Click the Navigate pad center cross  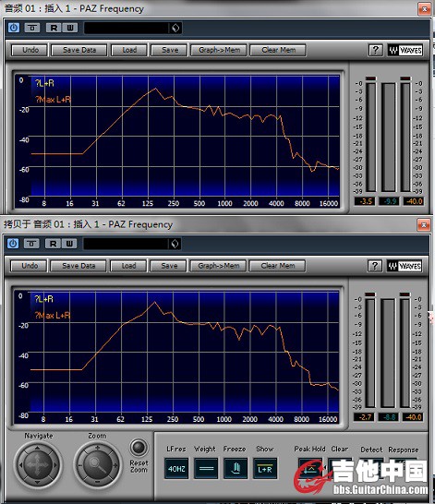[x=38, y=465]
